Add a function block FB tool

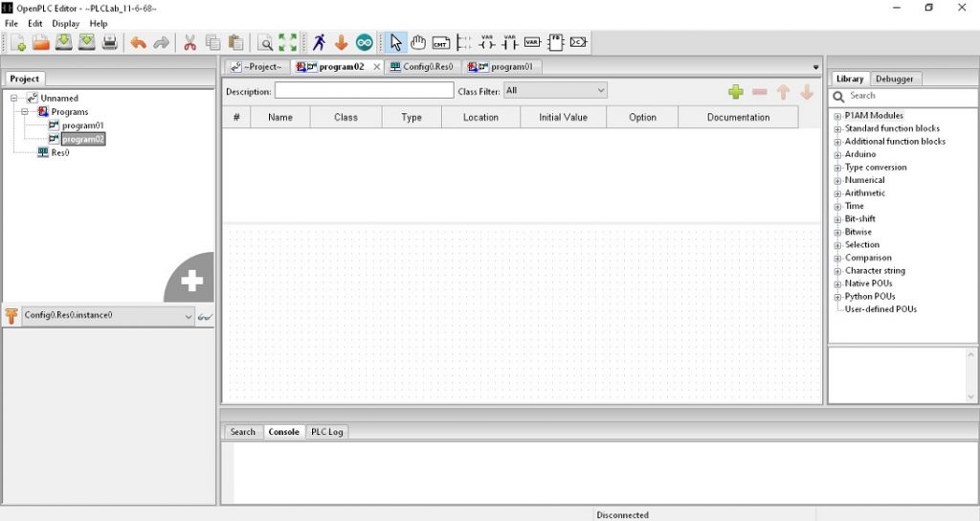555,42
